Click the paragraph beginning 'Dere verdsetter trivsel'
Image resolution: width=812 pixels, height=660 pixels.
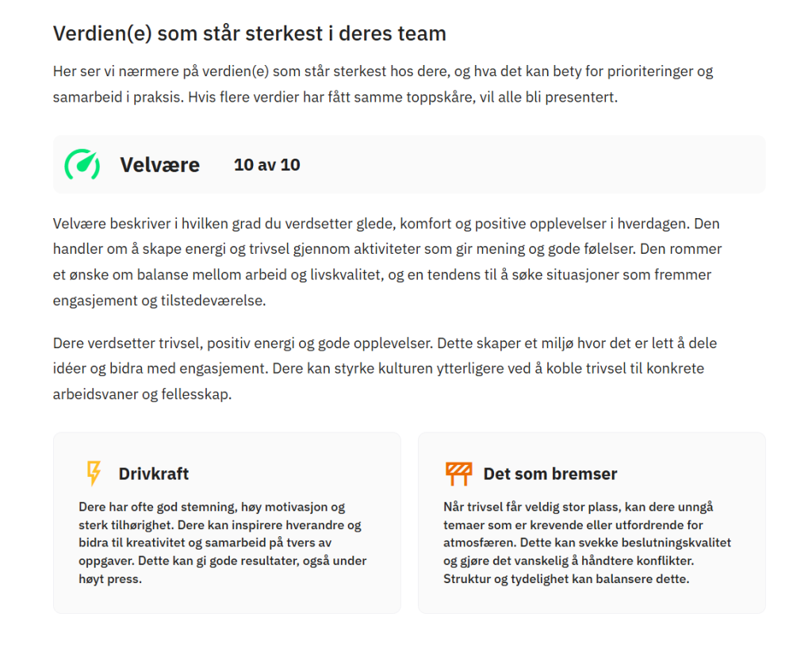coord(385,368)
